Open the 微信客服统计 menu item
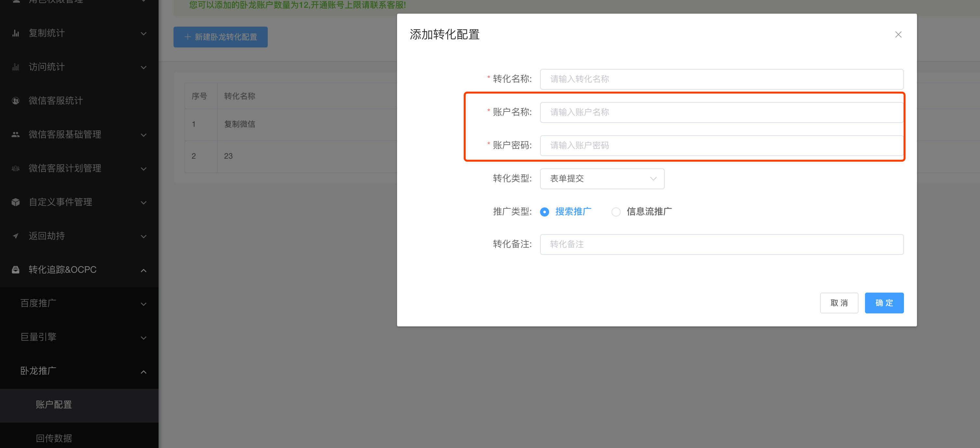 79,101
